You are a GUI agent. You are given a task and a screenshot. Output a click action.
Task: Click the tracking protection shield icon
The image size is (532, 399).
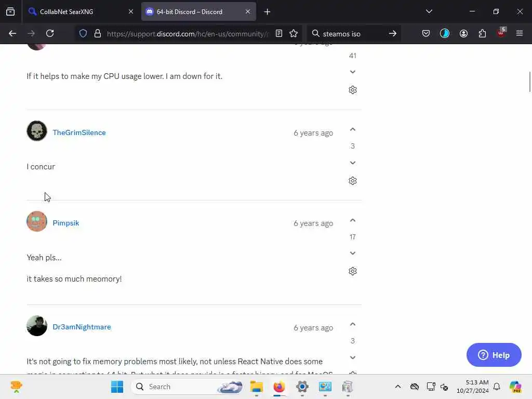[83, 33]
